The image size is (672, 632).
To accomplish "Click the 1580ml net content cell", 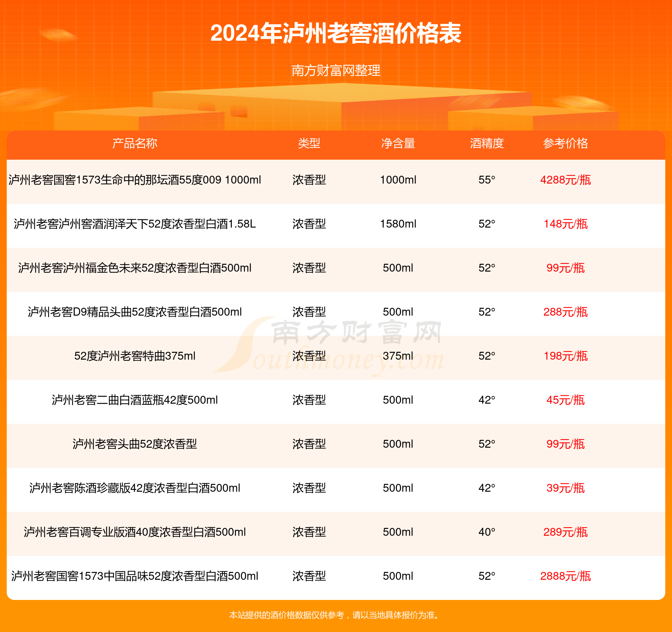I will (x=398, y=224).
